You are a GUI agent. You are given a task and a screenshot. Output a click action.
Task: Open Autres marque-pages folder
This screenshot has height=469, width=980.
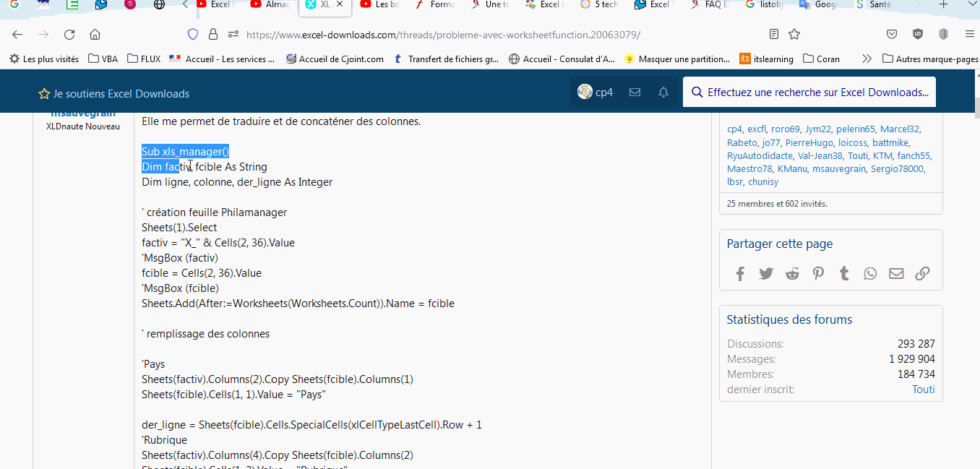pyautogui.click(x=930, y=59)
